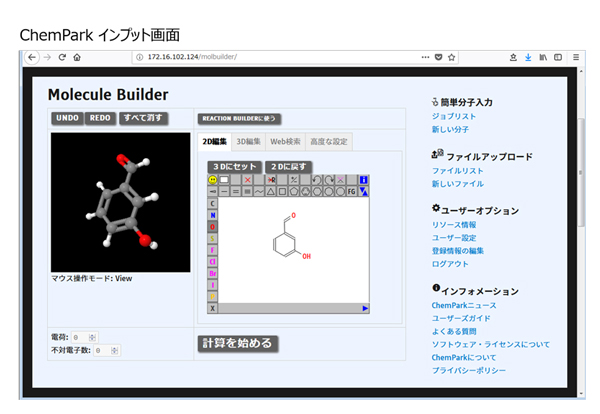This screenshot has height=414, width=600.
Task: Select the pentagon five-membered ring tool
Action: point(294,191)
